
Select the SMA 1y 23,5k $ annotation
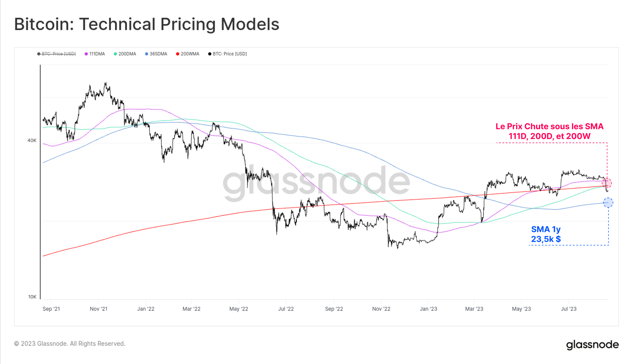546,234
